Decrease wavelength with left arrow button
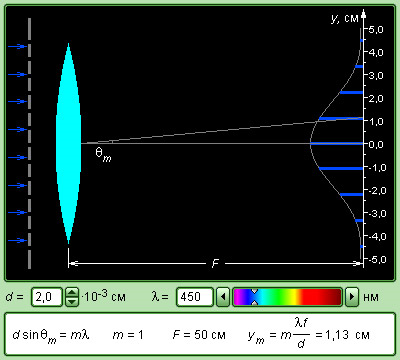This screenshot has width=400, height=360. click(x=223, y=297)
